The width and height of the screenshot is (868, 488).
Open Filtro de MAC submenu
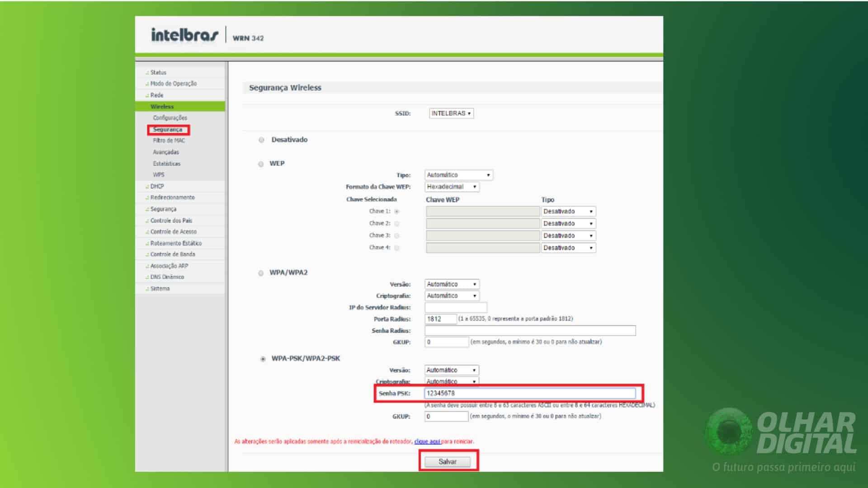169,141
